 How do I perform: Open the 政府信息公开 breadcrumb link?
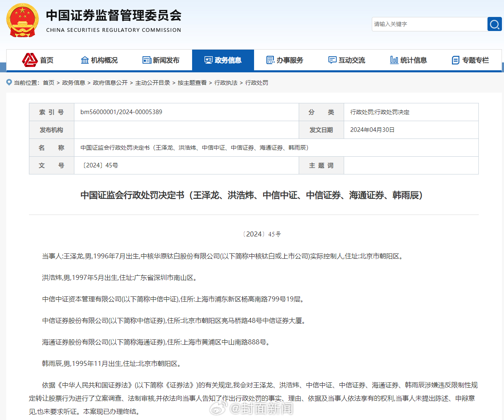[109, 83]
